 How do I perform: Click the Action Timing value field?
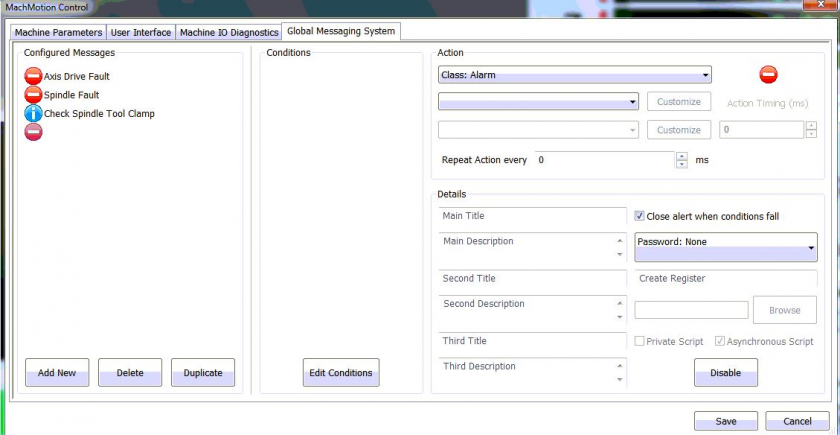(762, 130)
